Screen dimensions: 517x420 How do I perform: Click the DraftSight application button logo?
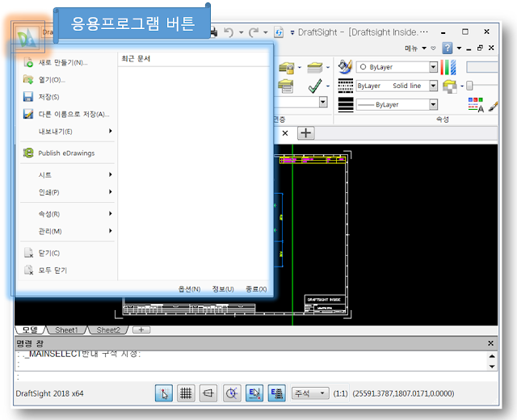27,38
